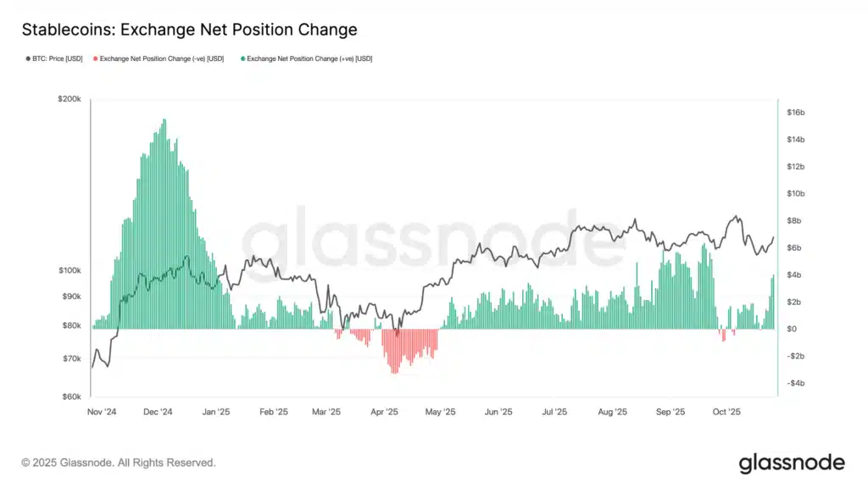Click the green (+ve) legend color dot
Screen dimensions: 868x488
pos(243,58)
